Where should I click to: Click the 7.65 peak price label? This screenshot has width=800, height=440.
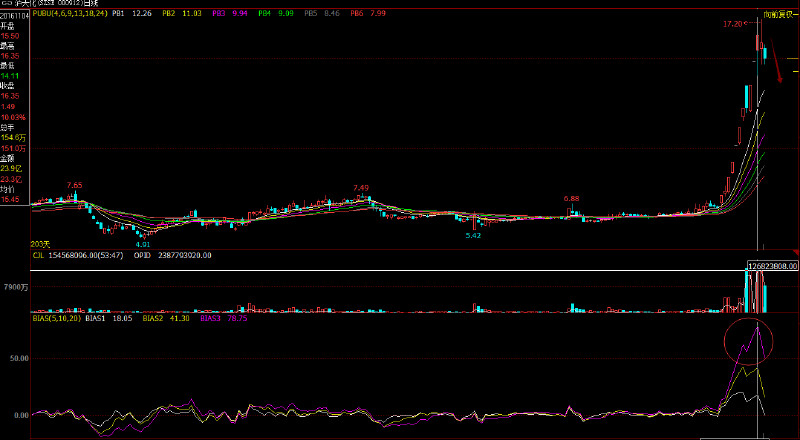click(x=74, y=185)
